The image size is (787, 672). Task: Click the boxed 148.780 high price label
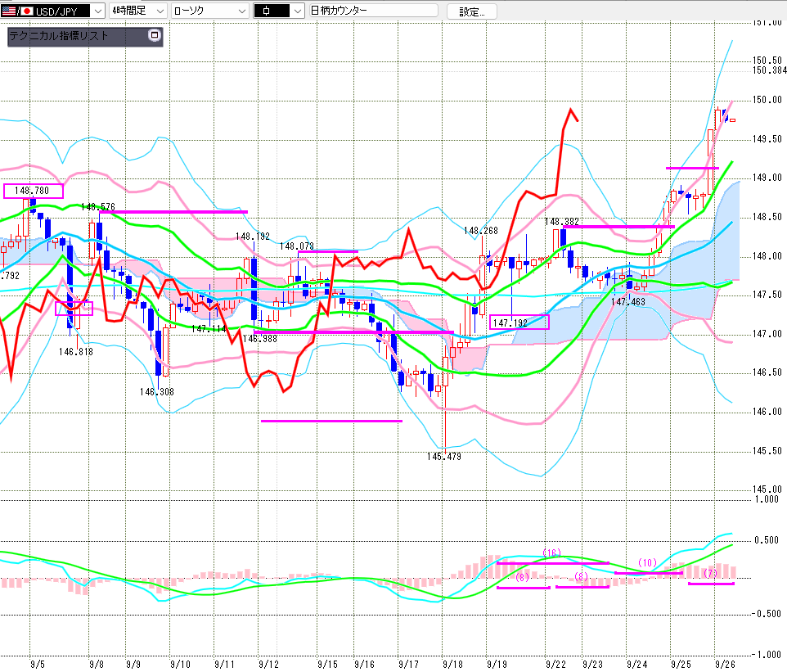[33, 191]
